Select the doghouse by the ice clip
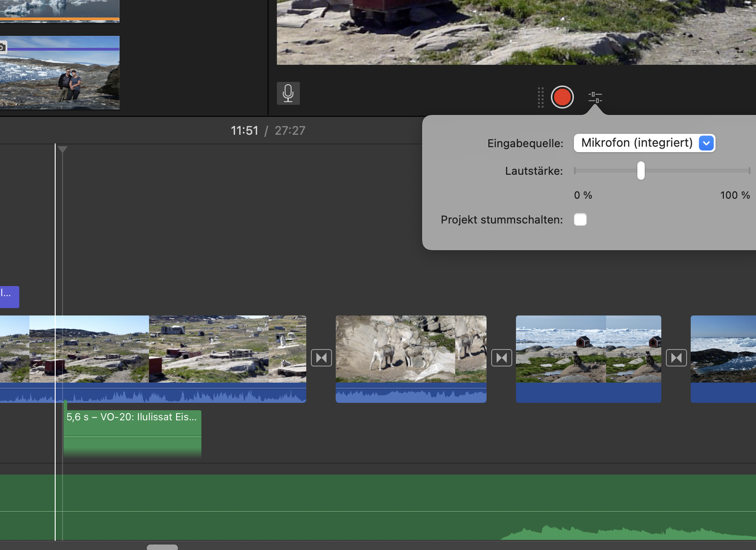Image resolution: width=756 pixels, height=550 pixels. 588,349
